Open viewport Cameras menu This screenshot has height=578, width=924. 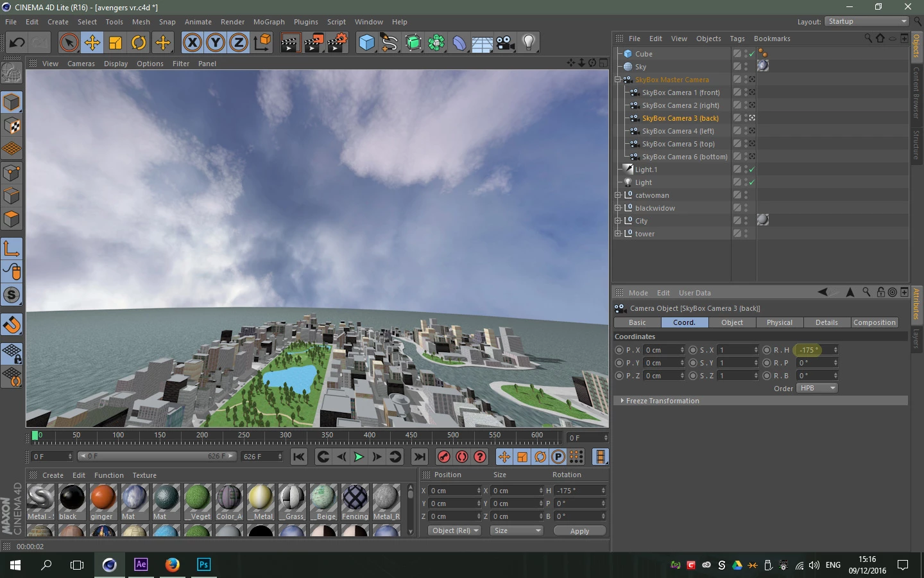tap(81, 64)
